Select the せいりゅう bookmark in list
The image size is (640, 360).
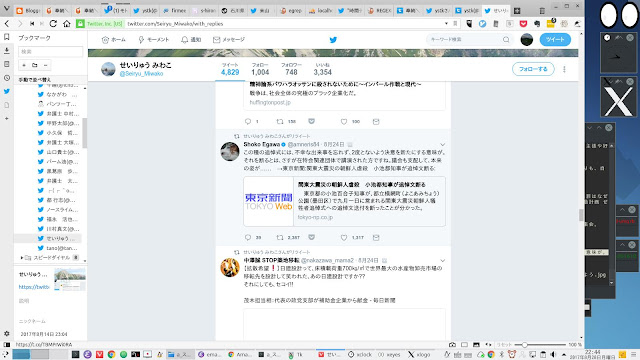[47, 238]
